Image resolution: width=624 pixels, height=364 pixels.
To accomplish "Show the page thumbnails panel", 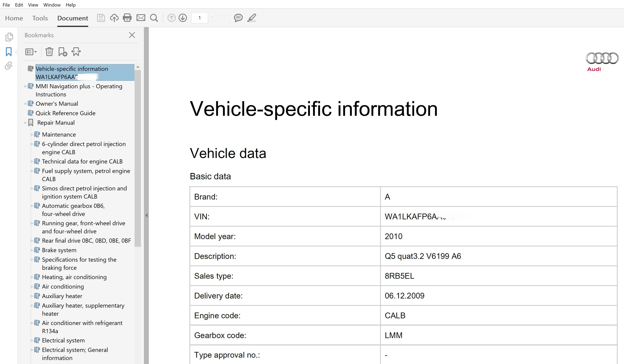I will (x=9, y=37).
